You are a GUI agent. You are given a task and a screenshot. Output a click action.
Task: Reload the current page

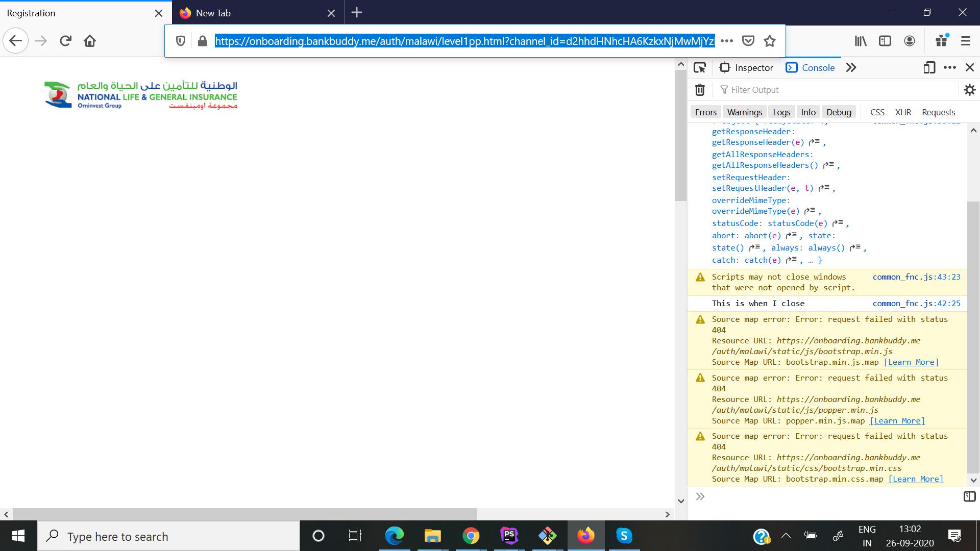[x=65, y=41]
